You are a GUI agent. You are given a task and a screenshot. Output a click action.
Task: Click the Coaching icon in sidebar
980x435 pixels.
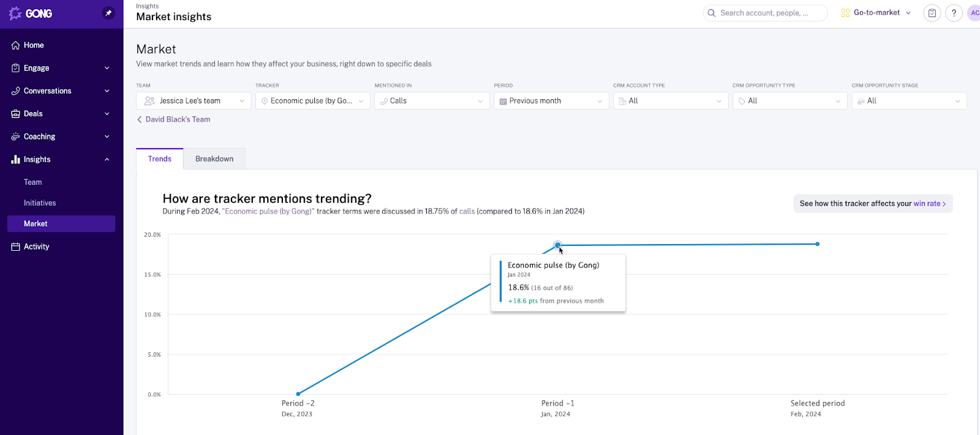[x=16, y=136]
